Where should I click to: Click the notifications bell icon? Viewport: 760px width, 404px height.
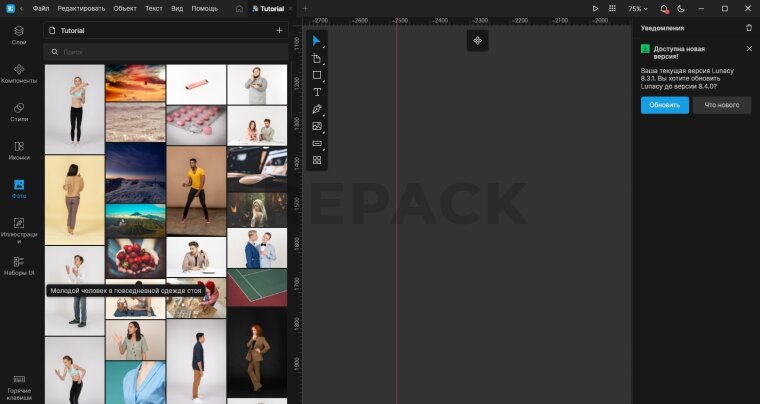(663, 8)
